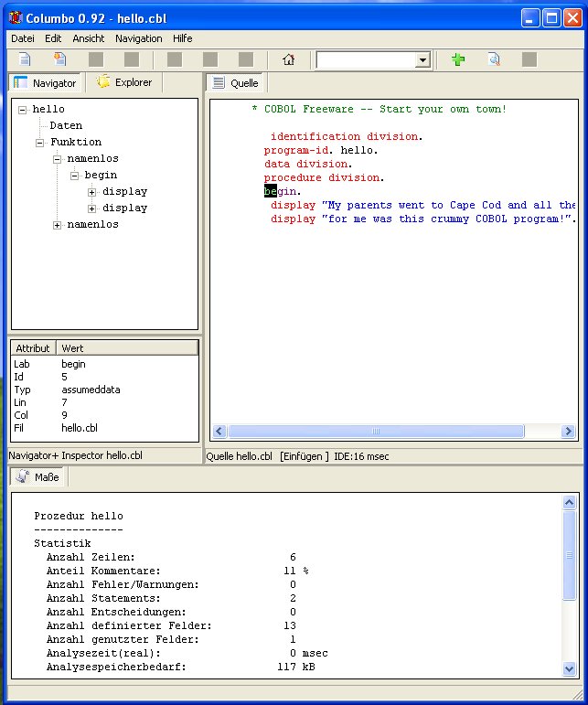
Task: Select the Maße tab
Action: pos(38,476)
